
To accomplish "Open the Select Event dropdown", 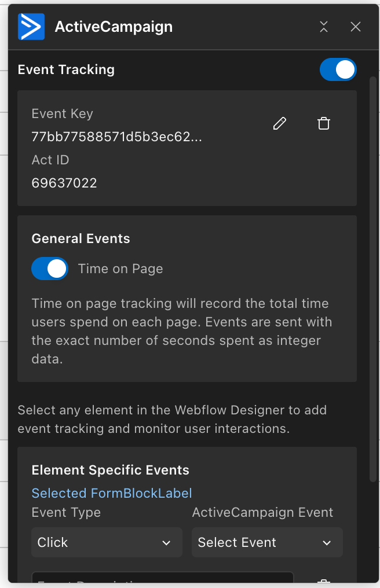I will click(267, 542).
